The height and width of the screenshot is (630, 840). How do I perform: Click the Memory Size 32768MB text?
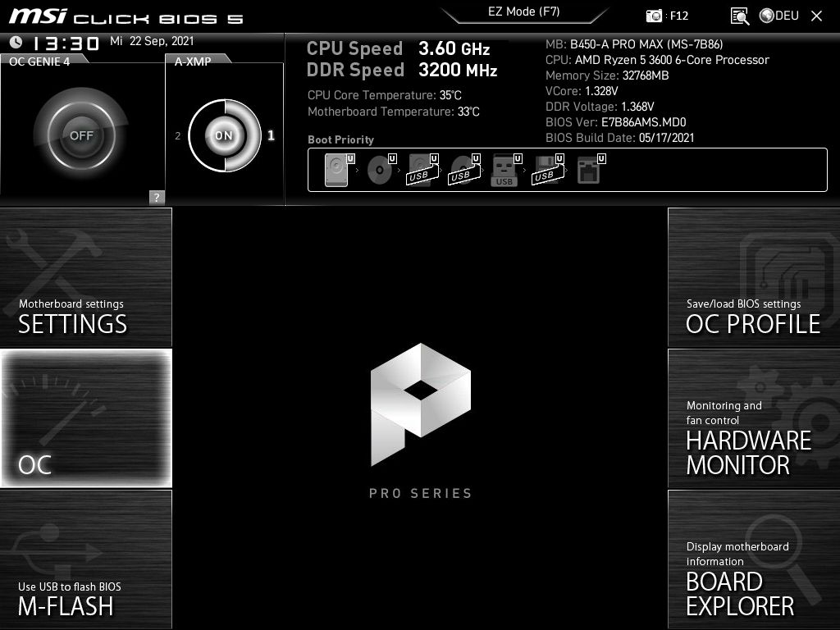point(607,75)
